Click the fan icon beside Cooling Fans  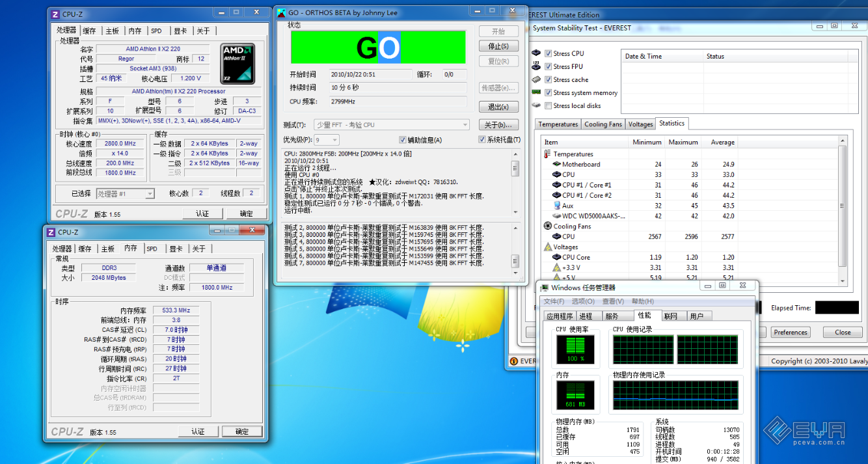tap(548, 226)
